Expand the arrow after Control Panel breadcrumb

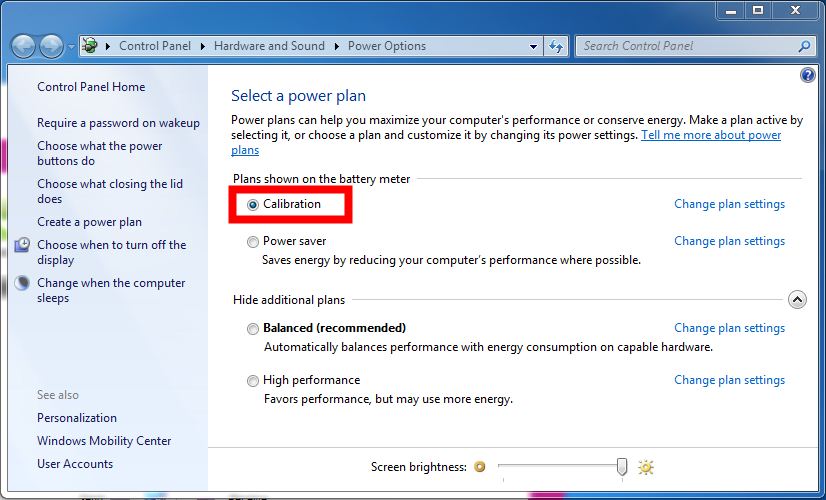(x=203, y=46)
